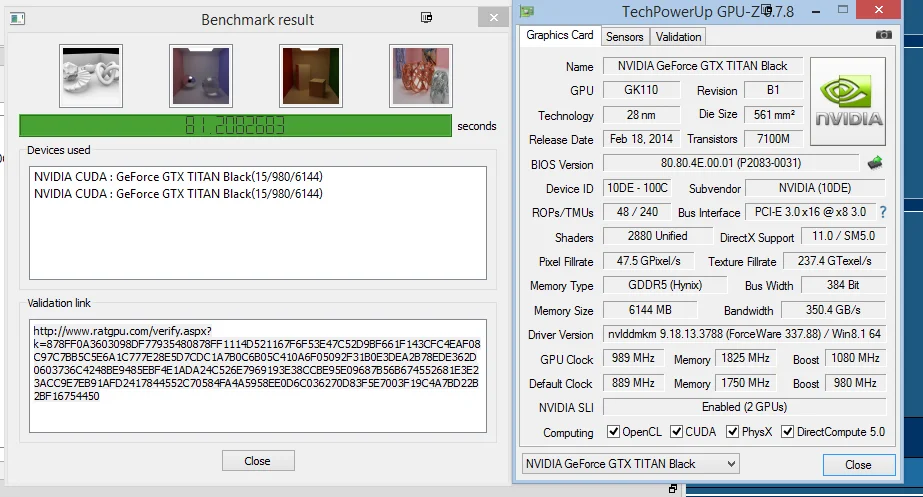The image size is (923, 497).
Task: Click the Close button in Benchmark result
Action: pos(258,461)
